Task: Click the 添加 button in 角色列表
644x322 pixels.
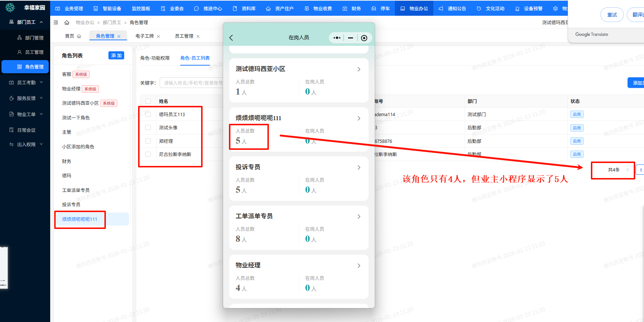Action: point(116,56)
